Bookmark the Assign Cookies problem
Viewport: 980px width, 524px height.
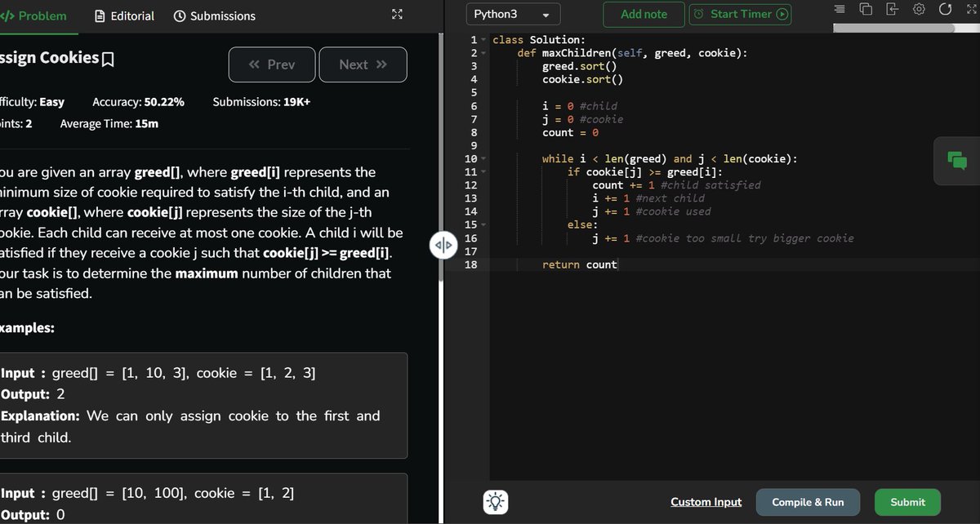[x=108, y=60]
